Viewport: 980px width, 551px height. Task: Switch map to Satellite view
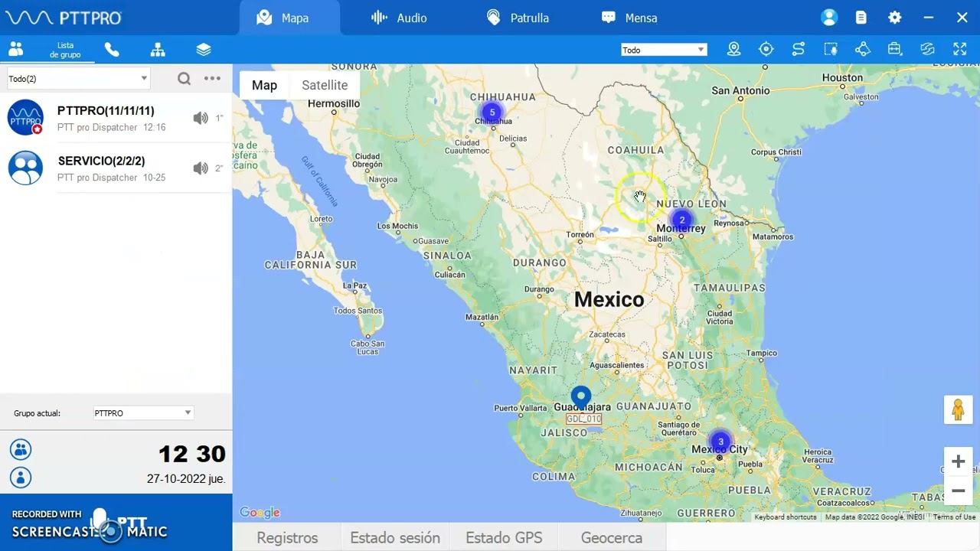(325, 85)
